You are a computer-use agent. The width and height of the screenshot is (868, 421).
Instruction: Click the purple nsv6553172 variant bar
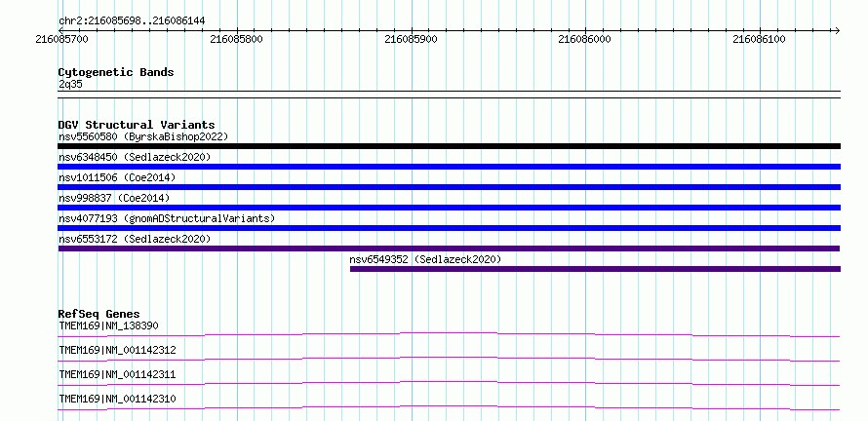point(449,249)
